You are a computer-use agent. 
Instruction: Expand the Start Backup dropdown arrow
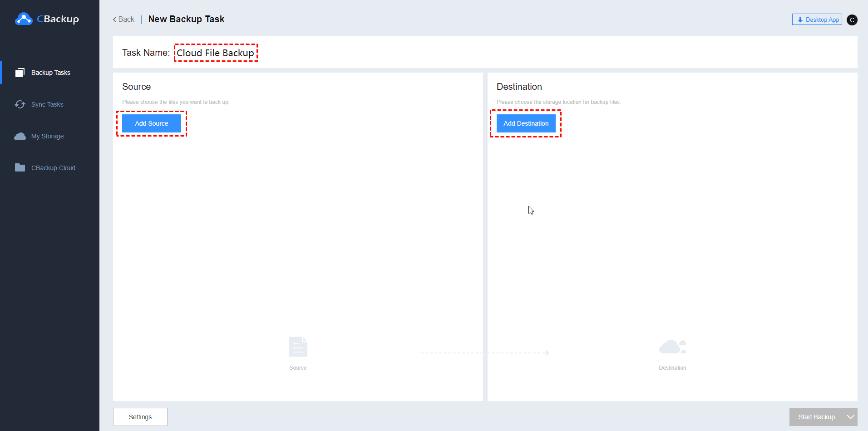click(850, 417)
